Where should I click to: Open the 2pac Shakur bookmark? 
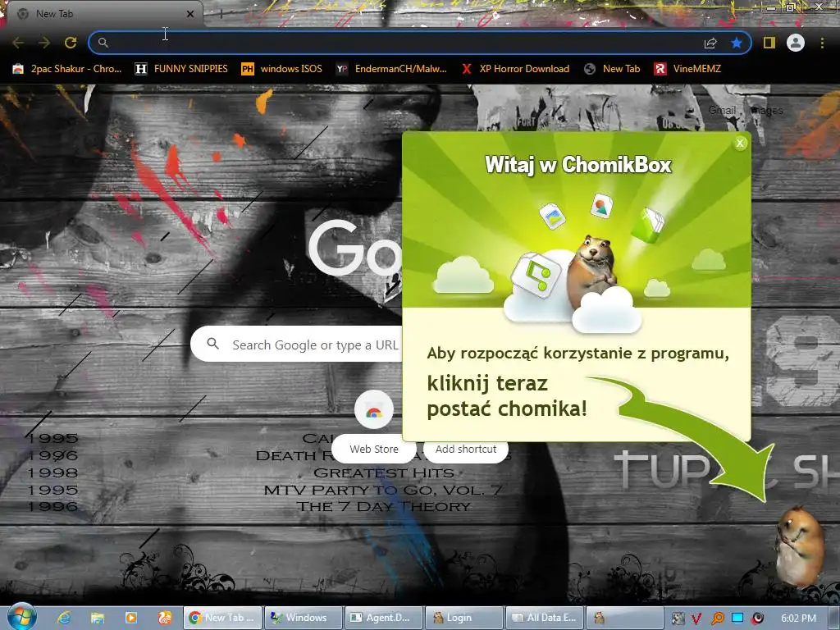click(x=67, y=69)
